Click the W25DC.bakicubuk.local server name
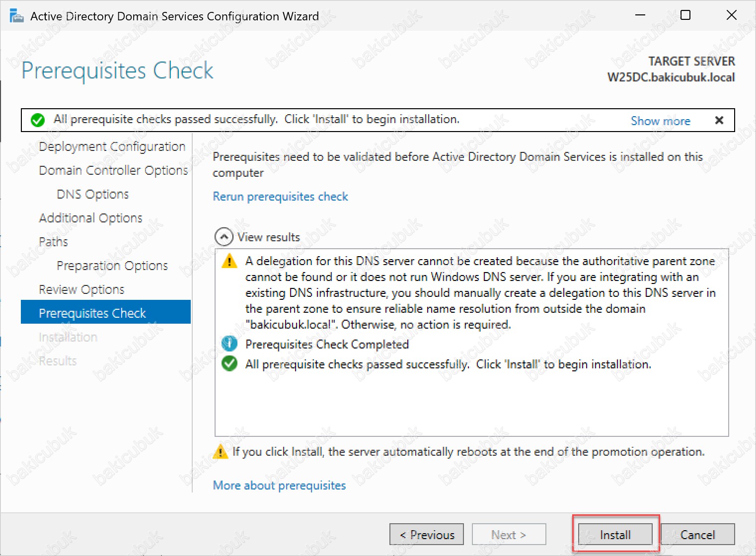Screen dimensions: 756x556 click(x=671, y=77)
